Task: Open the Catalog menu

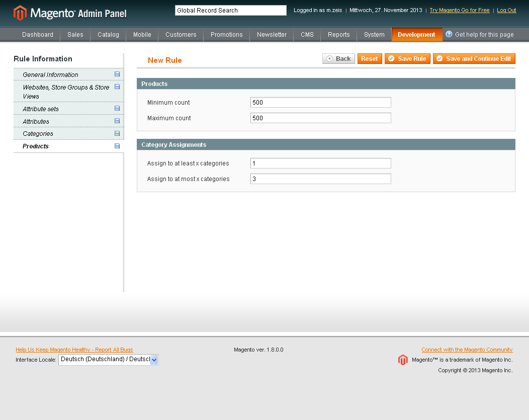Action: point(108,35)
